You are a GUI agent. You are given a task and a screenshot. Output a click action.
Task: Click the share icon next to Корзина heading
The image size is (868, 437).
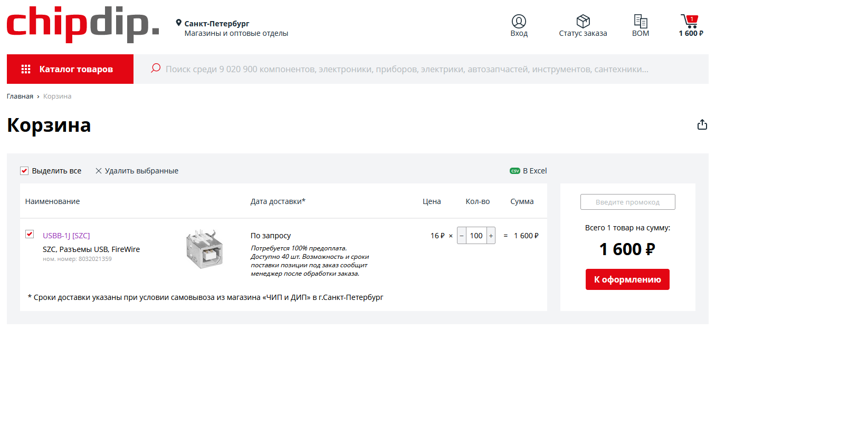tap(702, 124)
